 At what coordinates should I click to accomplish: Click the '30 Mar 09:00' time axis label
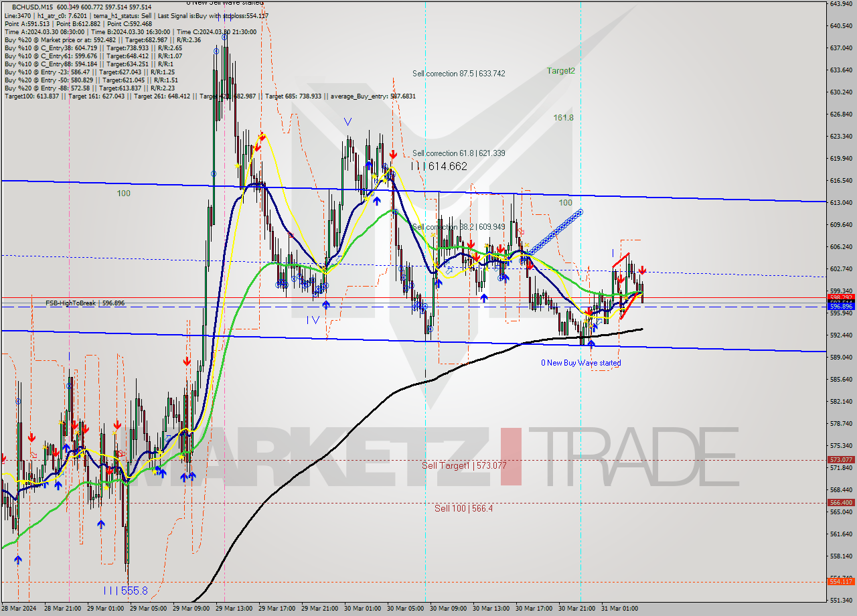[x=448, y=609]
